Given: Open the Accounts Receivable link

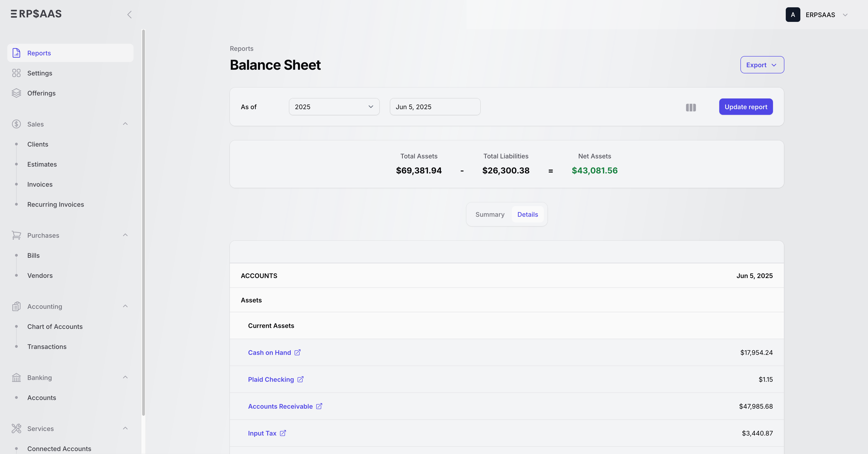Looking at the screenshot, I should coord(280,406).
